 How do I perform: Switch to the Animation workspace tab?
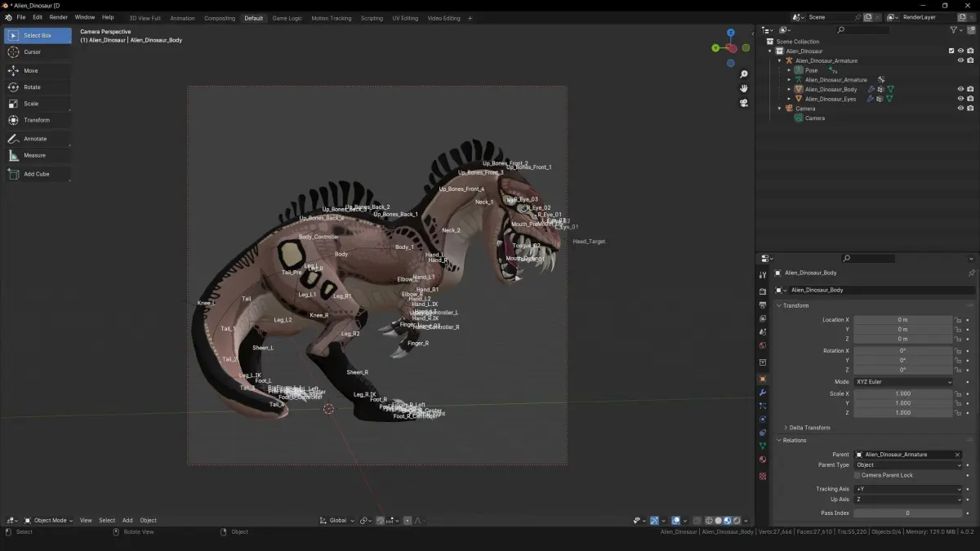point(182,18)
